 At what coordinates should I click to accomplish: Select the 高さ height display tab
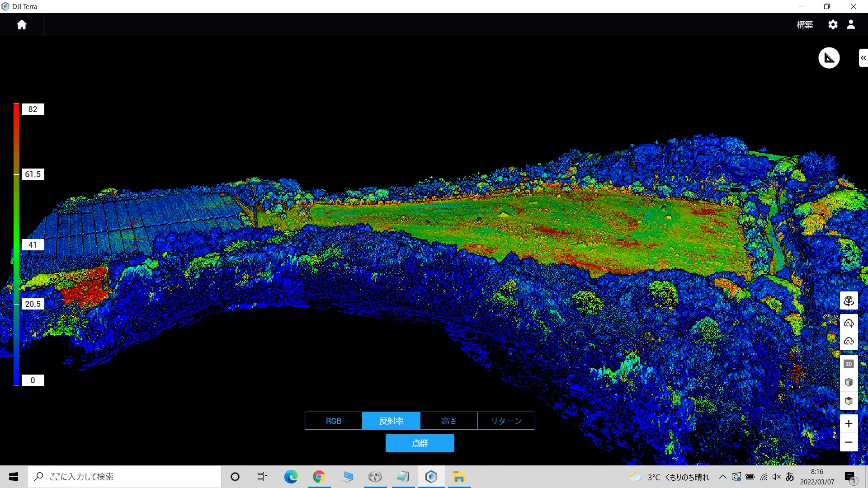pos(448,421)
